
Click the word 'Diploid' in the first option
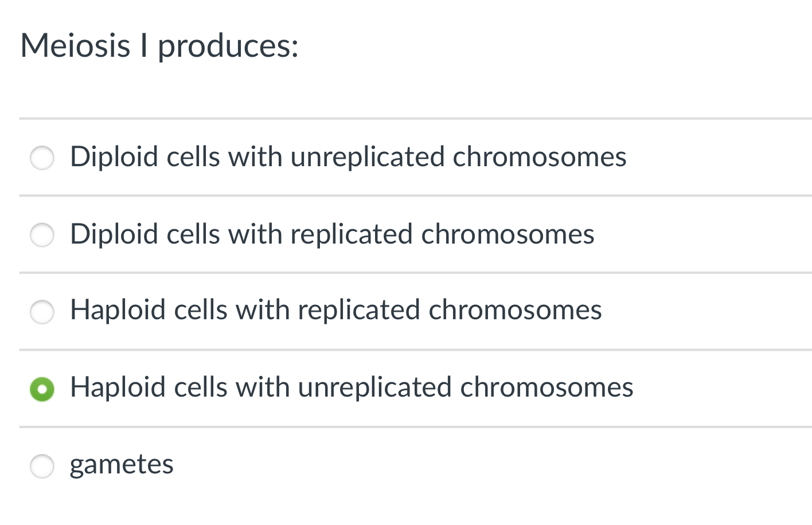click(x=114, y=158)
